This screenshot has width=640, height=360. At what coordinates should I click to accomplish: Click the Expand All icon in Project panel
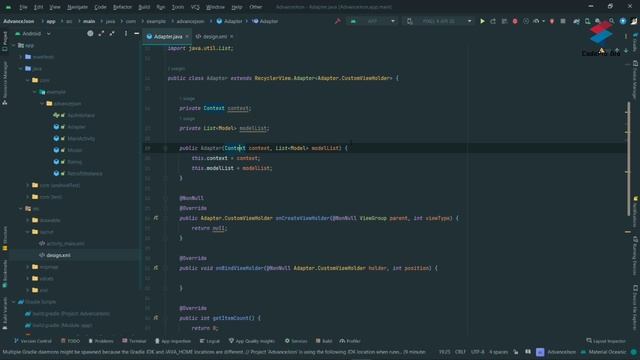pos(101,33)
